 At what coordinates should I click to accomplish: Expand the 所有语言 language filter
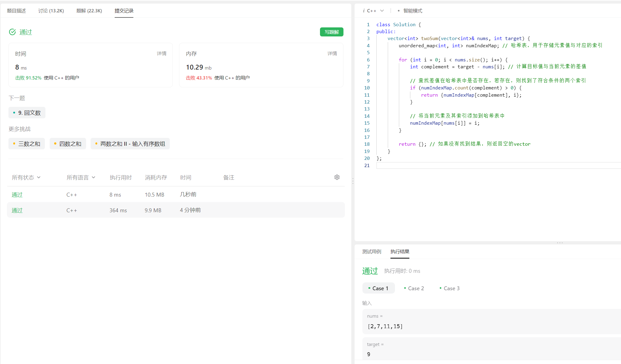pyautogui.click(x=81, y=178)
